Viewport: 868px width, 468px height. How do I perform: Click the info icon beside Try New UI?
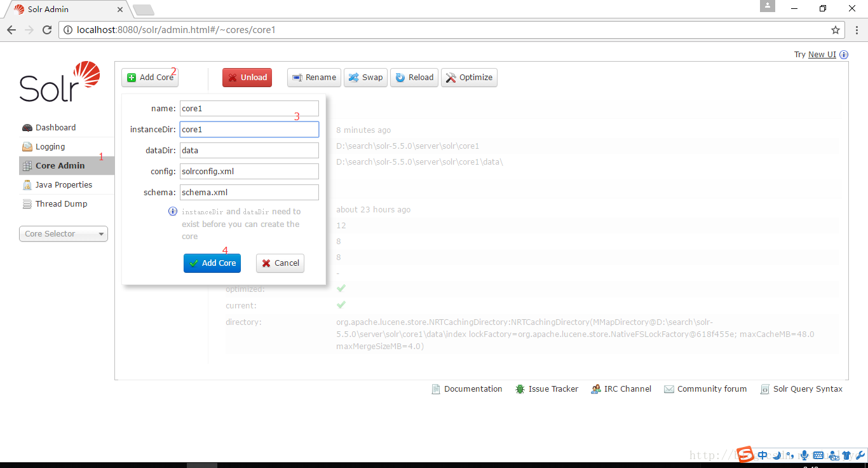(x=844, y=55)
